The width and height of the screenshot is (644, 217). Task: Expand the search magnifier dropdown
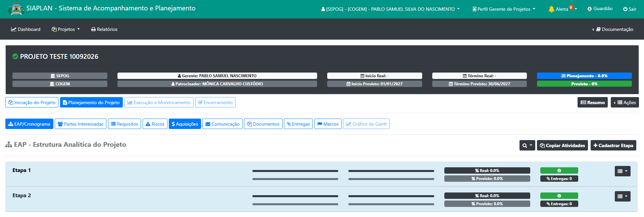[x=527, y=145]
